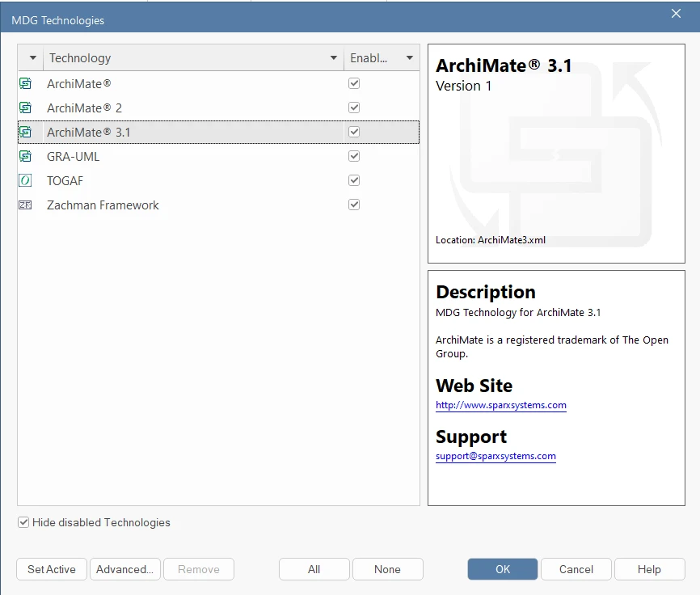The height and width of the screenshot is (595, 700).
Task: Uncheck Enabled for ArchiMate® 2
Action: pos(354,108)
